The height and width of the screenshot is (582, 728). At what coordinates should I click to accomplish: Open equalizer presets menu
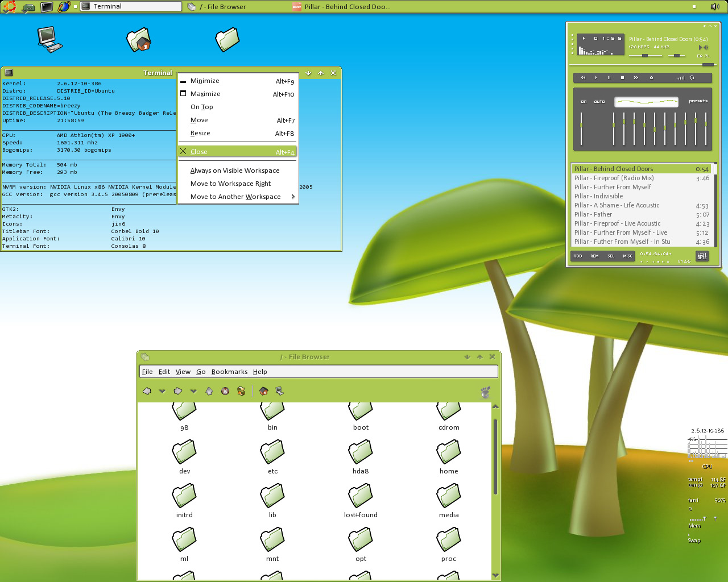pyautogui.click(x=698, y=101)
